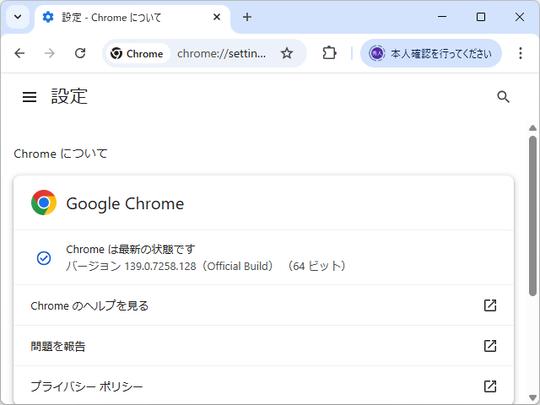540x405 pixels.
Task: Open the tab search dropdown arrow
Action: (x=18, y=17)
